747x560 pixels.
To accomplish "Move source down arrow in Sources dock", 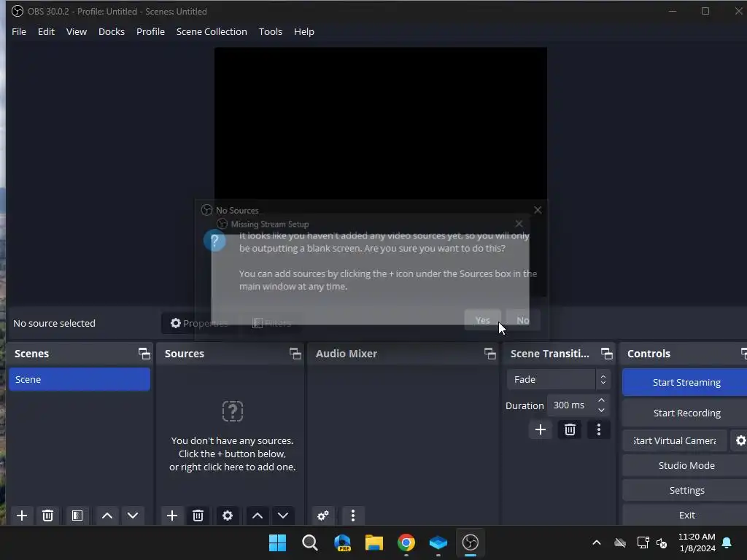I will click(283, 516).
